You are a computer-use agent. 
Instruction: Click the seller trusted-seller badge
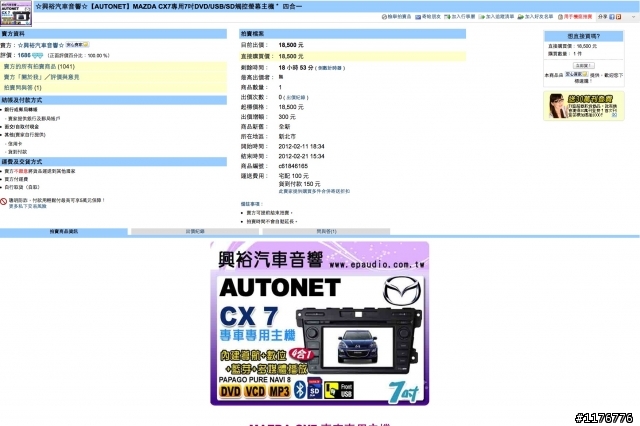pyautogui.click(x=77, y=44)
